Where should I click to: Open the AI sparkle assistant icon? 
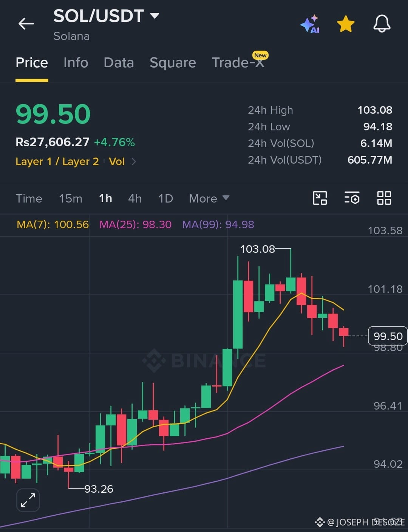310,24
